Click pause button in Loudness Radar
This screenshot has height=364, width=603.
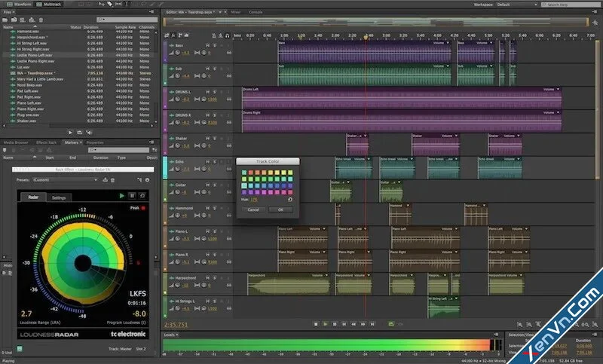point(132,196)
